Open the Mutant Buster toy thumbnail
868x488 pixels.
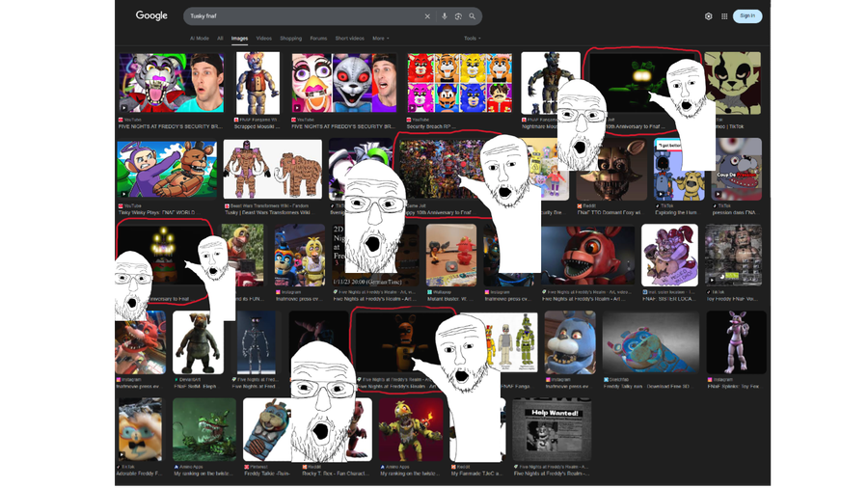[x=451, y=255]
